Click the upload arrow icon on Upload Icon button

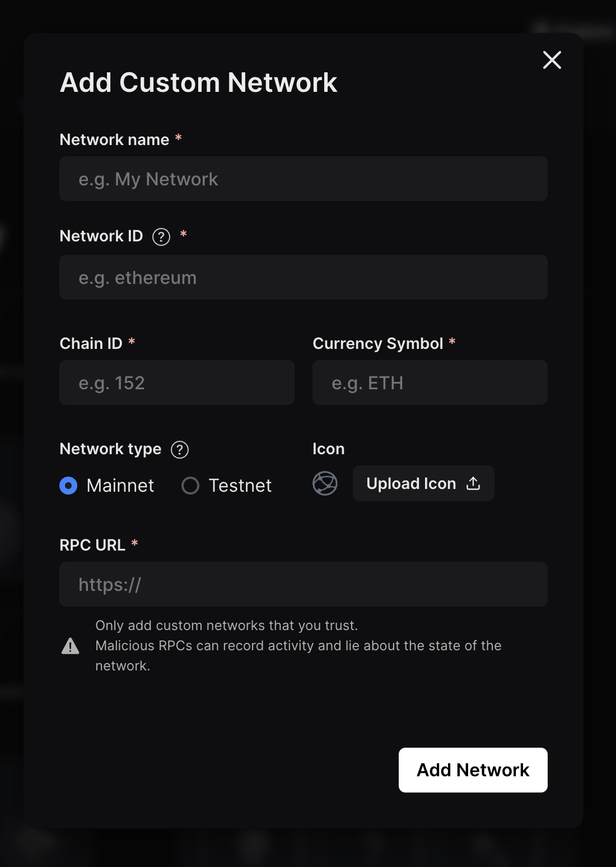(x=473, y=483)
